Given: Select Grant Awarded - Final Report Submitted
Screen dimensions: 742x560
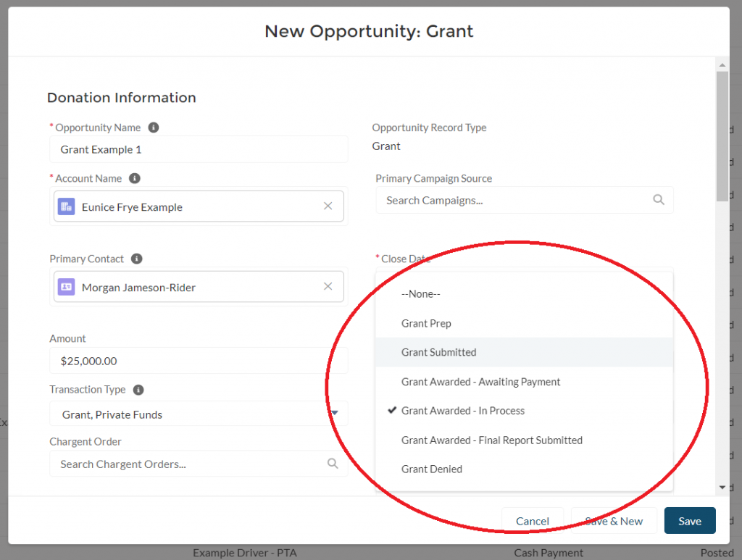Looking at the screenshot, I should pyautogui.click(x=491, y=440).
